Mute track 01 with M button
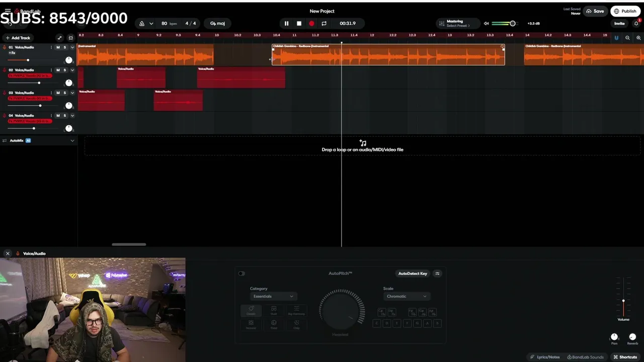Viewport: 644px width, 362px height. point(58,47)
